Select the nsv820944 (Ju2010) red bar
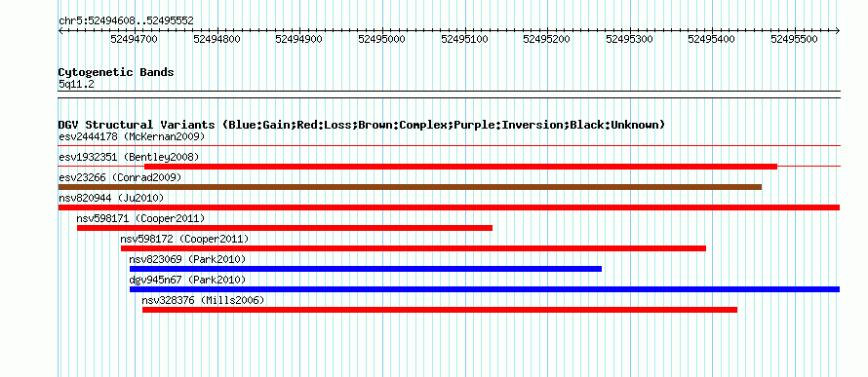This screenshot has width=868, height=377. click(449, 207)
